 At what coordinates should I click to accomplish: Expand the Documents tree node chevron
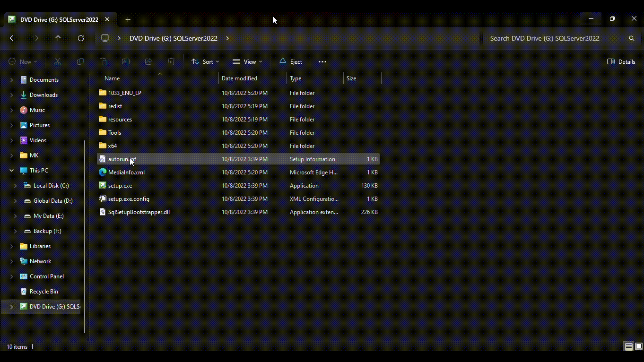12,80
